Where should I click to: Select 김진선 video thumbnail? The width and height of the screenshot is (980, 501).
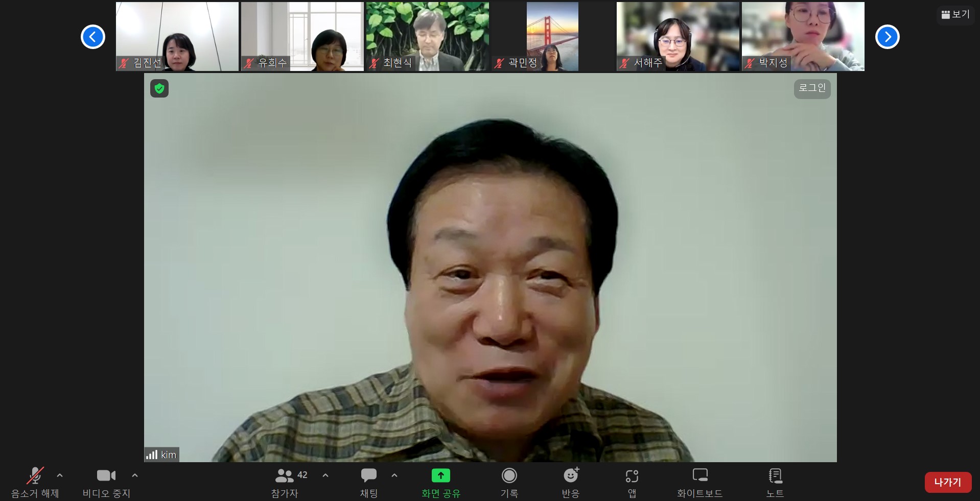click(x=177, y=36)
